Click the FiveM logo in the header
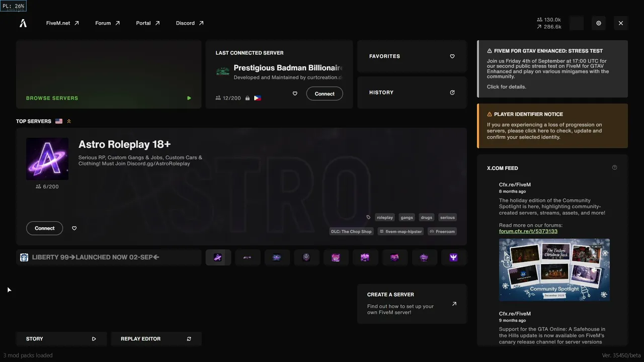The width and height of the screenshot is (644, 362). 23,23
